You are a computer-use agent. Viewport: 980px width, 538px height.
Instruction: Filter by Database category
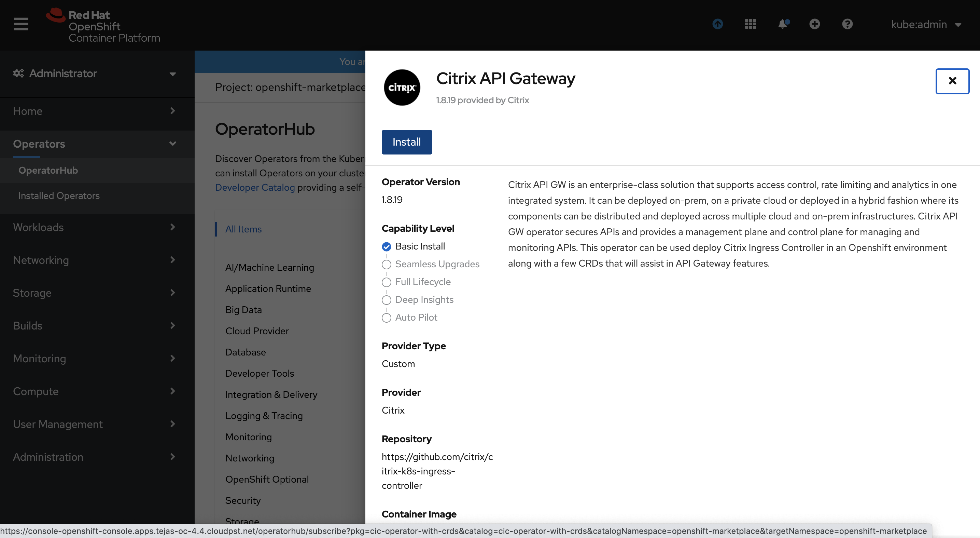click(246, 352)
